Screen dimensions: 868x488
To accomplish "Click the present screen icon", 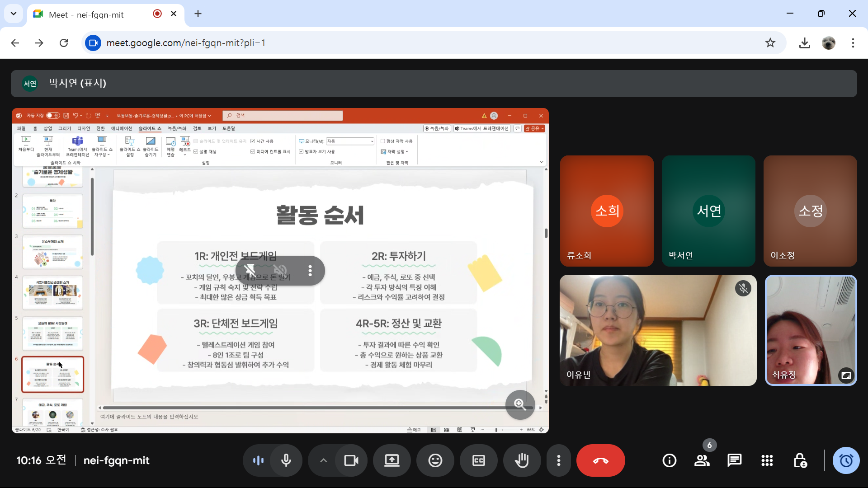I will (x=392, y=460).
